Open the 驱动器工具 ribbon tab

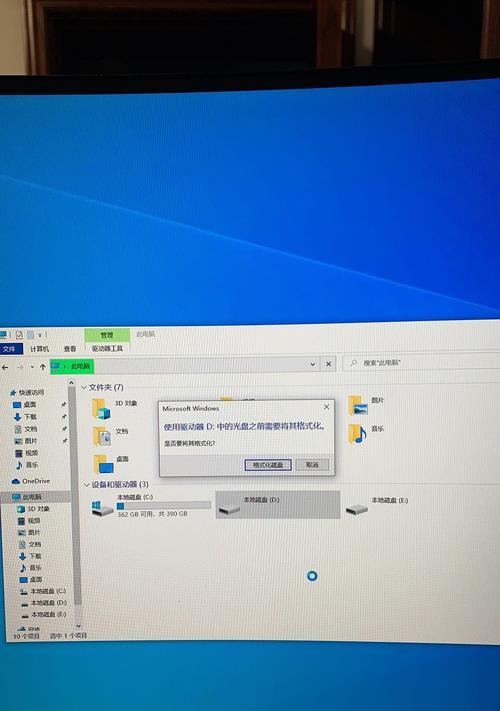107,348
